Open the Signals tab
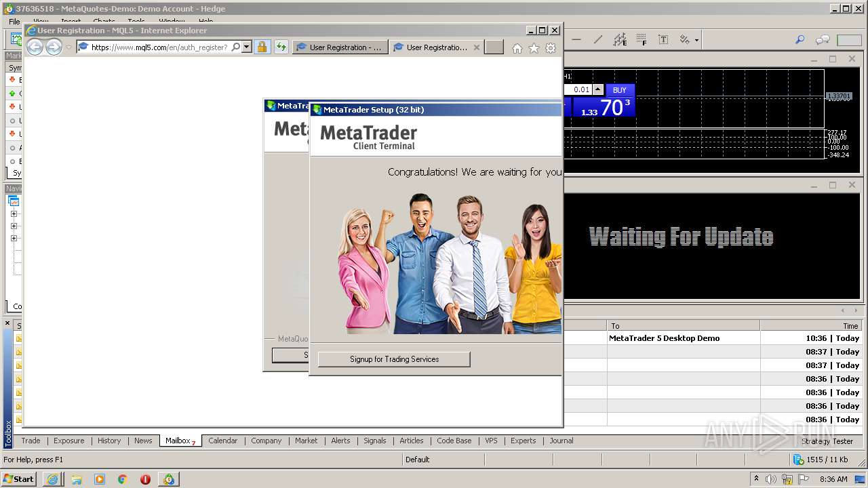 375,441
